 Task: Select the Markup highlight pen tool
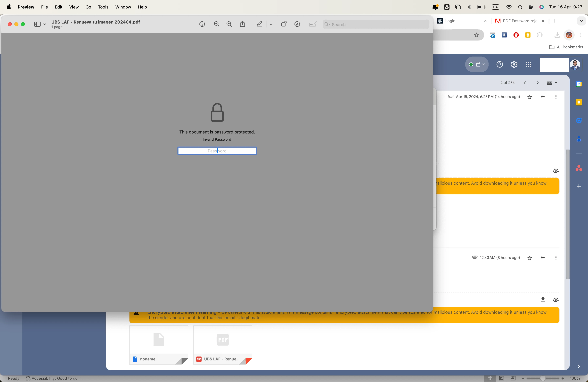click(x=259, y=24)
